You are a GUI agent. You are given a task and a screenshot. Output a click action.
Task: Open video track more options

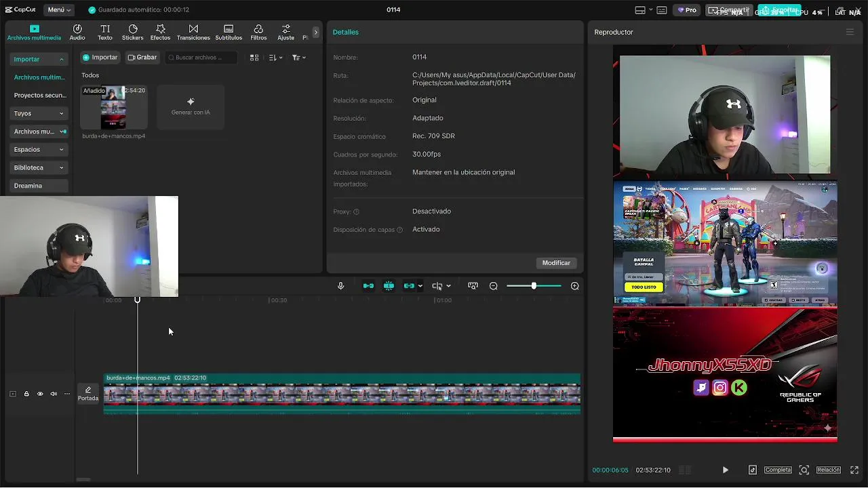(66, 394)
